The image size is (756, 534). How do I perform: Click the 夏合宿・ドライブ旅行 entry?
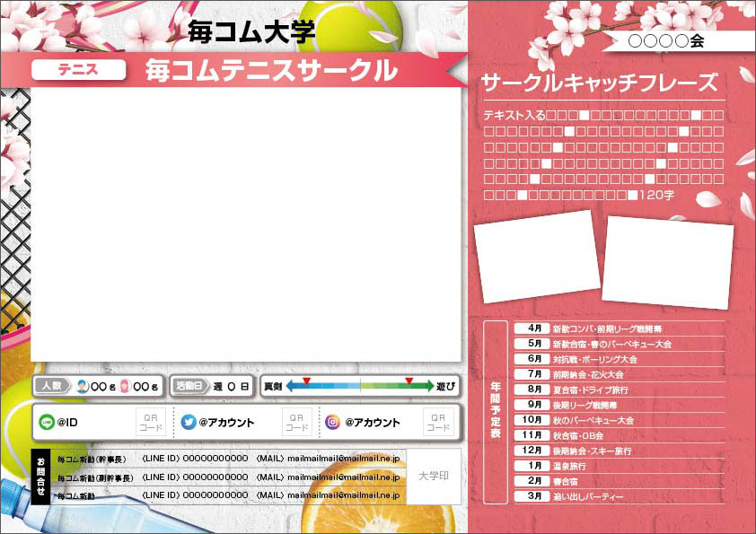[591, 390]
